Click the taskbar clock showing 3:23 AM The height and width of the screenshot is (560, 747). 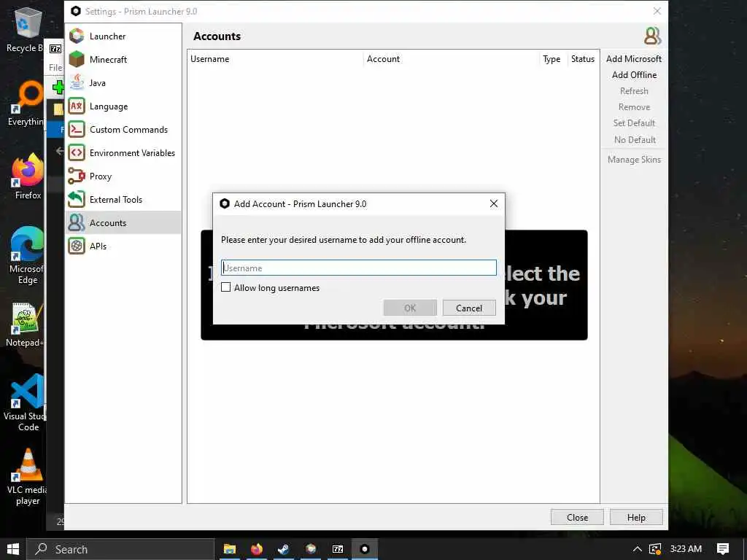click(686, 549)
